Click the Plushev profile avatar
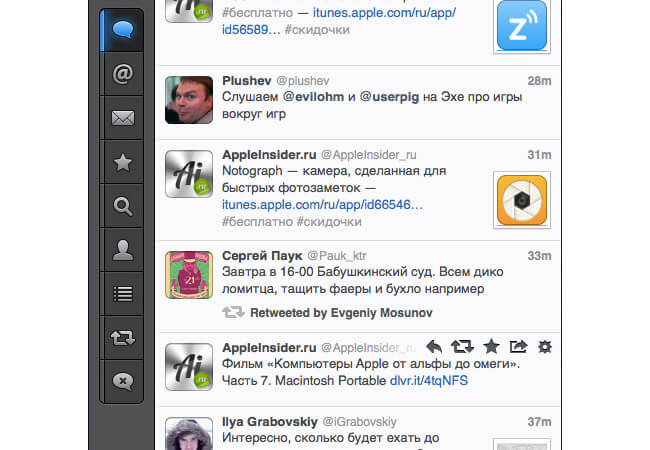 click(189, 100)
